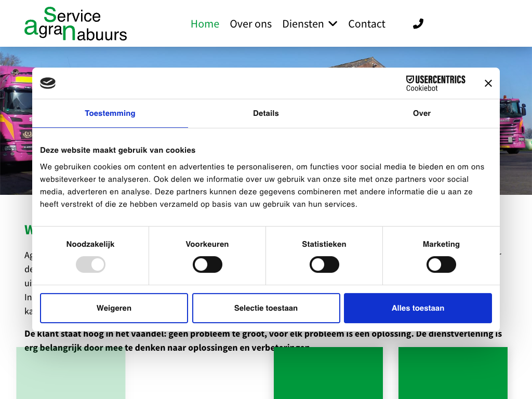Image resolution: width=532 pixels, height=399 pixels.
Task: Click Selectie toestaan button
Action: click(266, 308)
